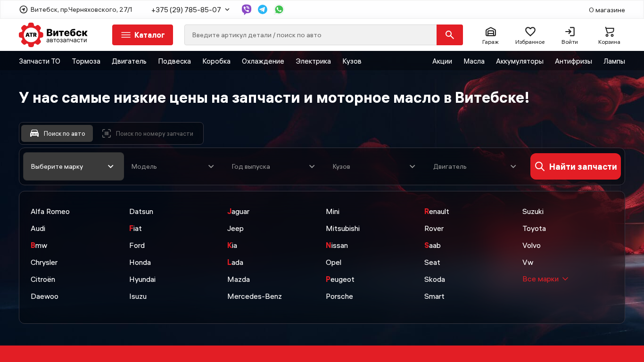This screenshot has width=644, height=362.
Task: Select Mercedes-Benz brand
Action: (255, 296)
